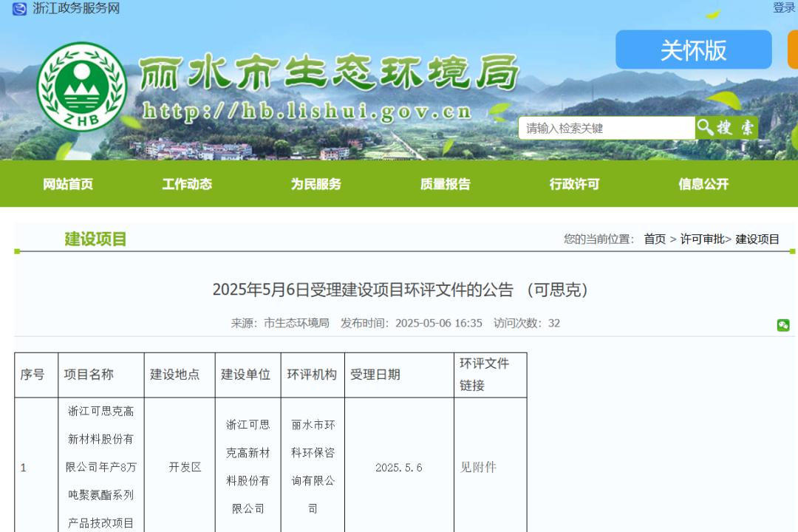This screenshot has height=532, width=798.
Task: Focus the 请输入检索关键 search field
Action: click(x=606, y=128)
